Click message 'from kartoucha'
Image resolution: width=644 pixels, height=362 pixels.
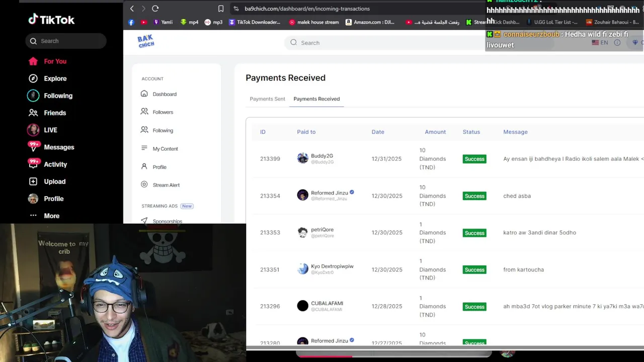tap(523, 269)
